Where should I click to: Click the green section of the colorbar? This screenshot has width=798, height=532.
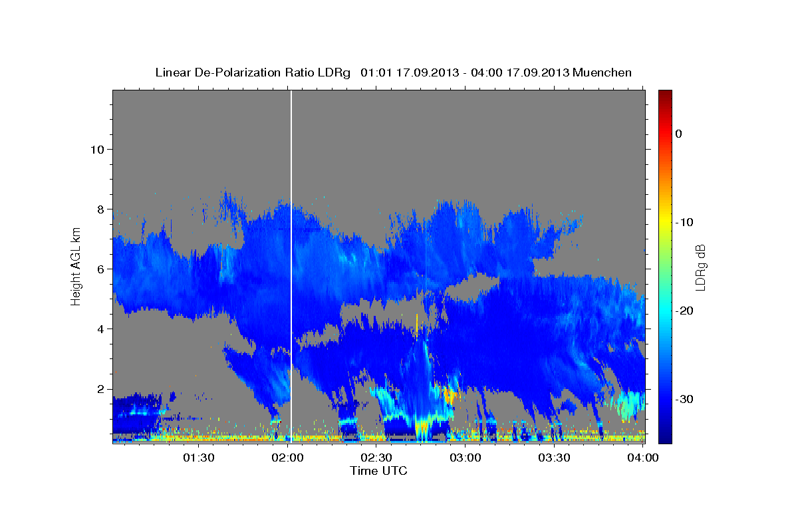(x=665, y=266)
